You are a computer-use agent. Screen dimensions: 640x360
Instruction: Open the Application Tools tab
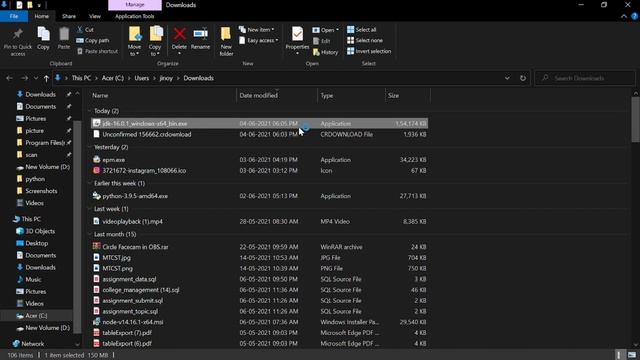[134, 16]
